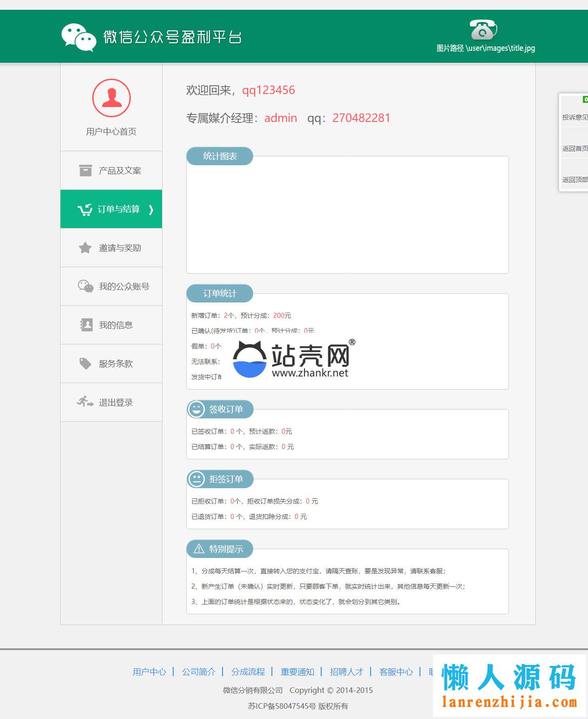The height and width of the screenshot is (719, 588).
Task: Select the 订单统计 section tab
Action: point(220,294)
